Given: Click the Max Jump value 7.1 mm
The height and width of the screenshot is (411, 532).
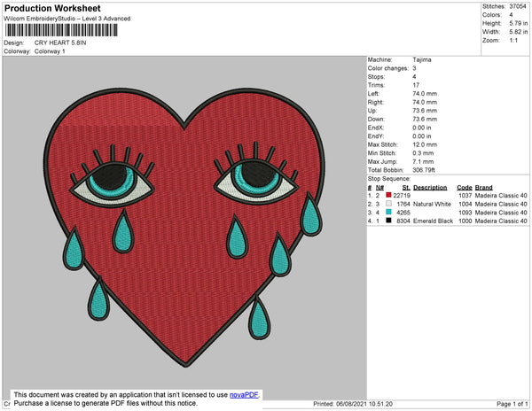Looking at the screenshot, I should tap(423, 161).
